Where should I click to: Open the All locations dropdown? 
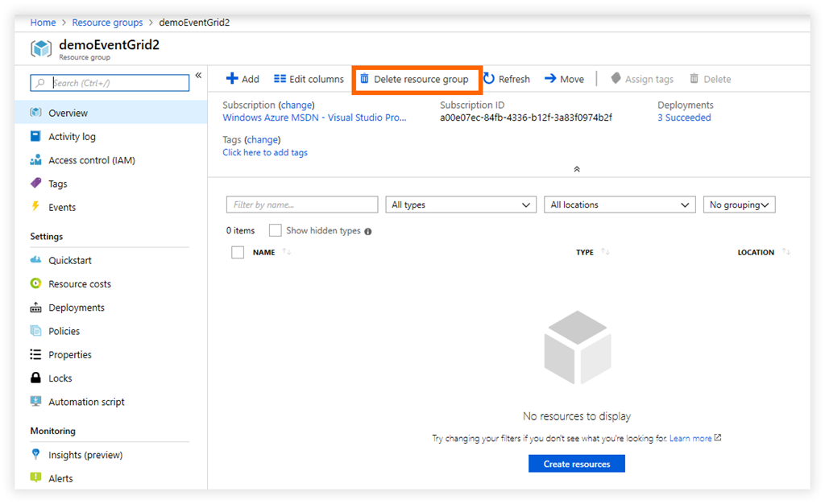point(619,205)
